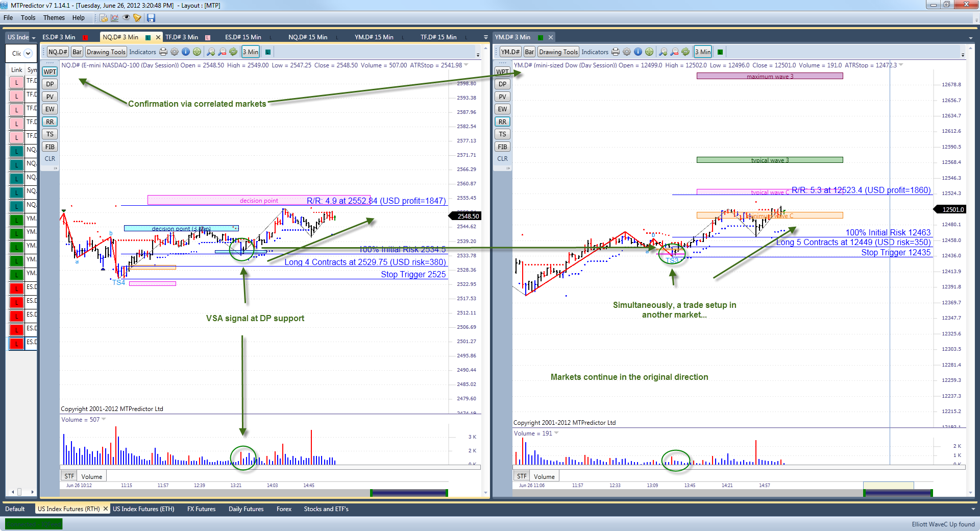Zoom out on the NQ.D# chart

click(x=222, y=52)
